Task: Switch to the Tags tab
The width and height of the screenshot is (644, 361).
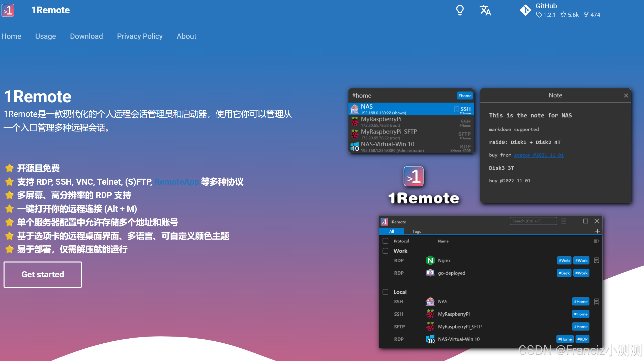Action: coord(417,231)
